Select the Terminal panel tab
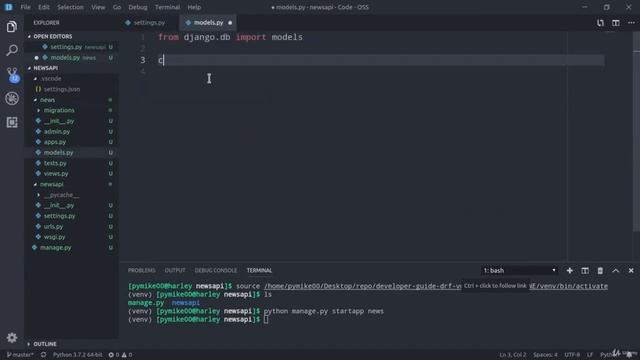This screenshot has height=360, width=640. tap(259, 271)
